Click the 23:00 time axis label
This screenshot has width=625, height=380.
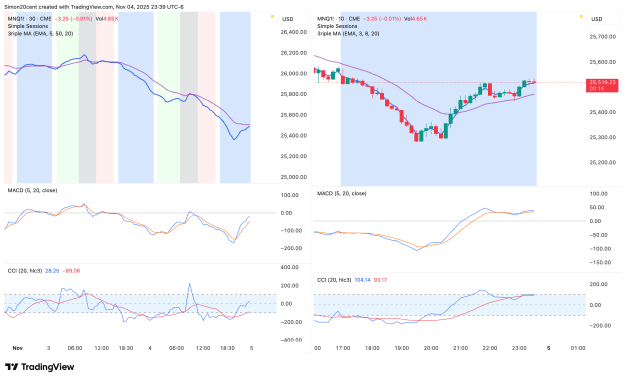(x=519, y=348)
